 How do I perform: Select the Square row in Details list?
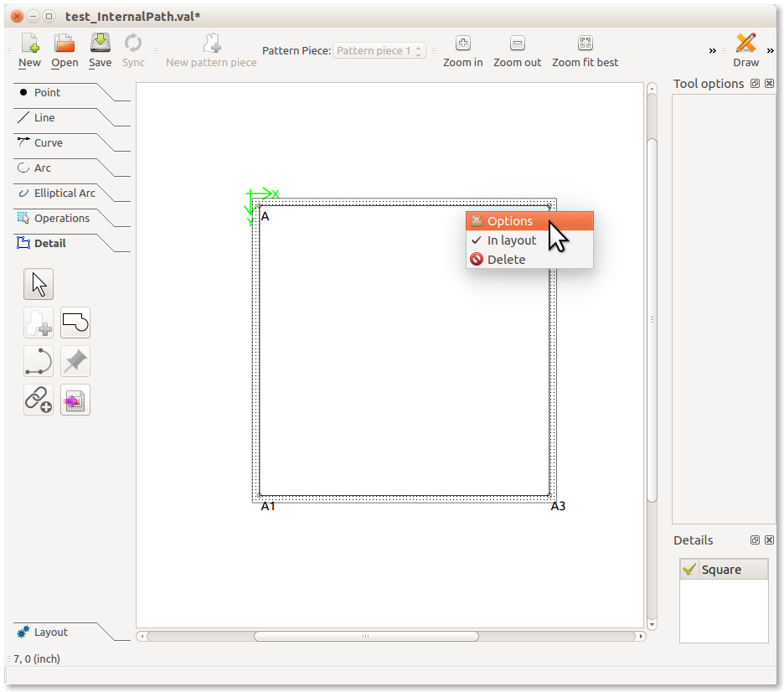724,569
